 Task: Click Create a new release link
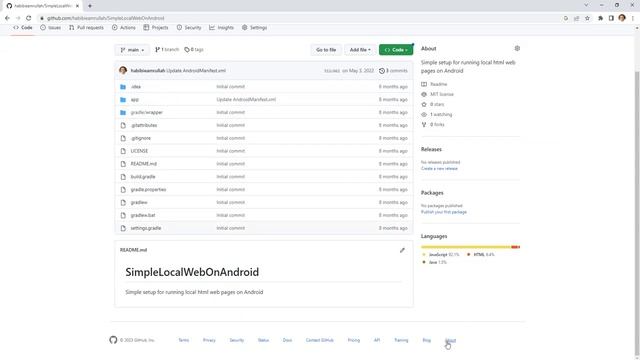point(439,169)
